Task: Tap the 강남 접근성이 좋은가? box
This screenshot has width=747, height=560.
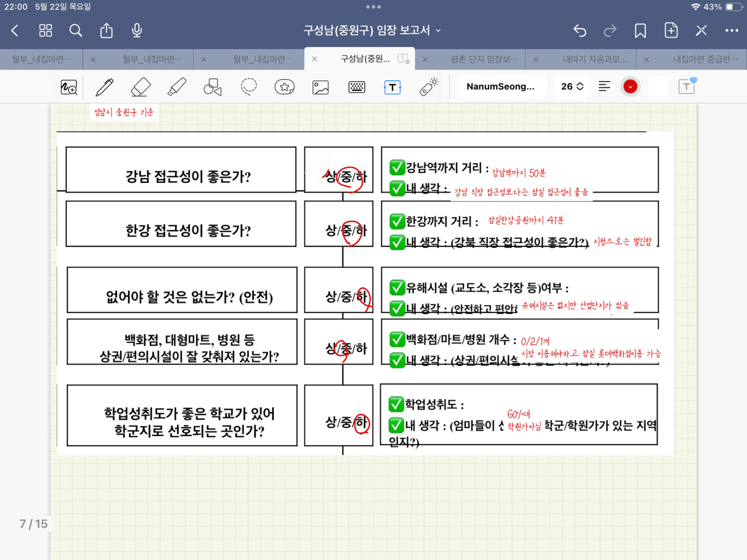Action: coord(181,169)
